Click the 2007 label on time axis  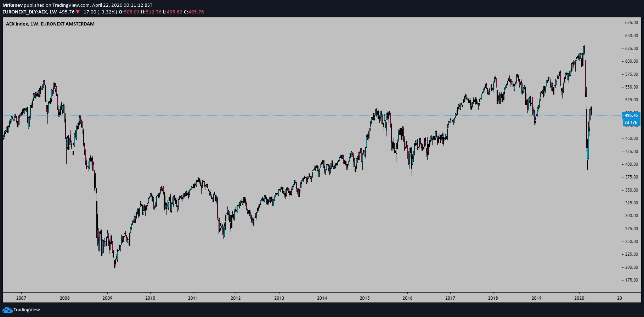point(21,298)
